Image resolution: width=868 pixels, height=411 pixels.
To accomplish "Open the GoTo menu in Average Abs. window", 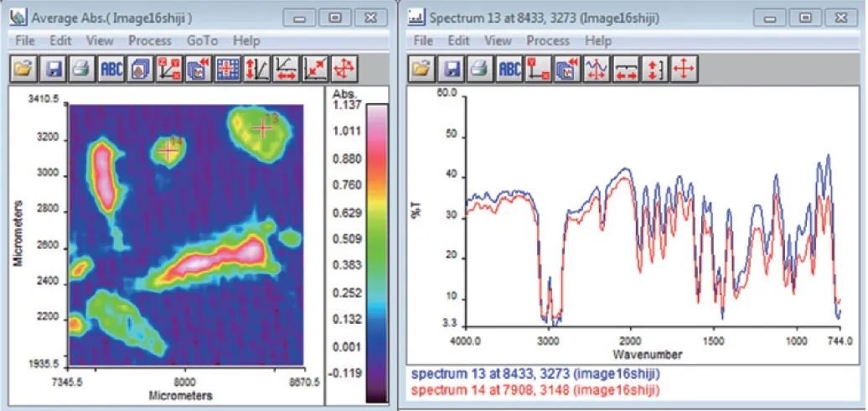I will (202, 40).
